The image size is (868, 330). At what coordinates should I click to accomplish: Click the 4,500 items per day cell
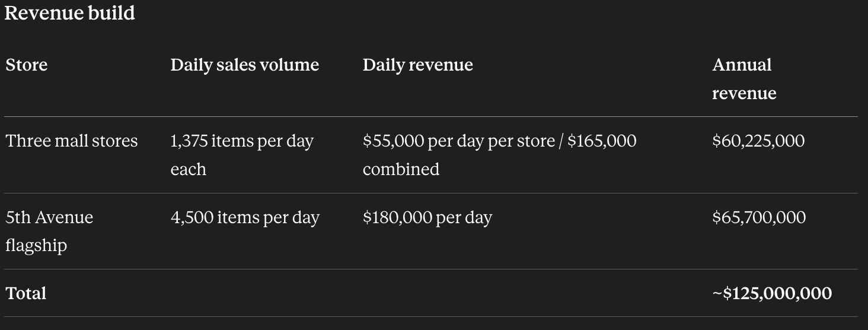(x=245, y=217)
